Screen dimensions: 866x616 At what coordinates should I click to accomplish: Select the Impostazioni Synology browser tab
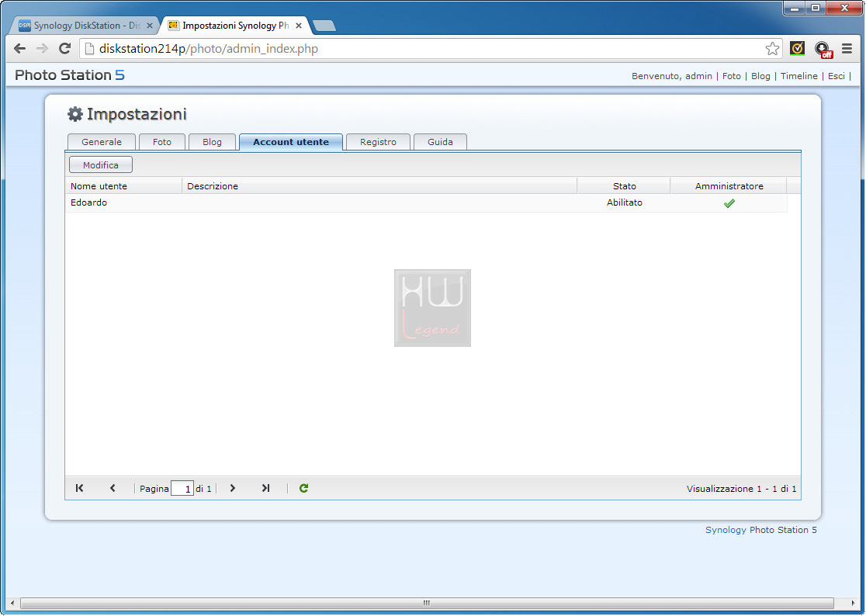[x=234, y=26]
